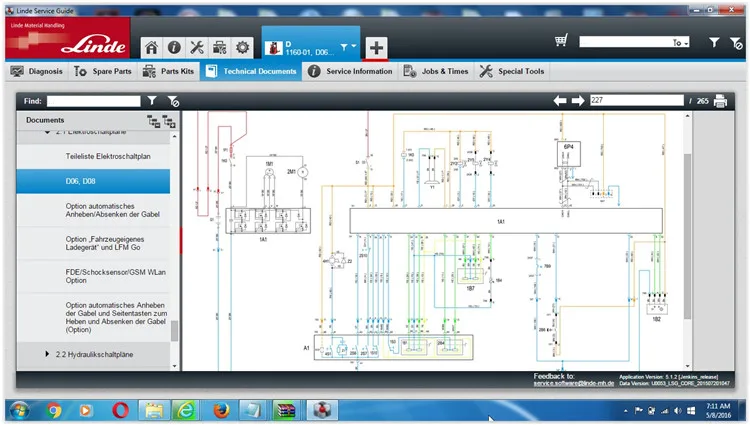Switch to the Service Information tab
This screenshot has width=750, height=425.
tap(350, 71)
